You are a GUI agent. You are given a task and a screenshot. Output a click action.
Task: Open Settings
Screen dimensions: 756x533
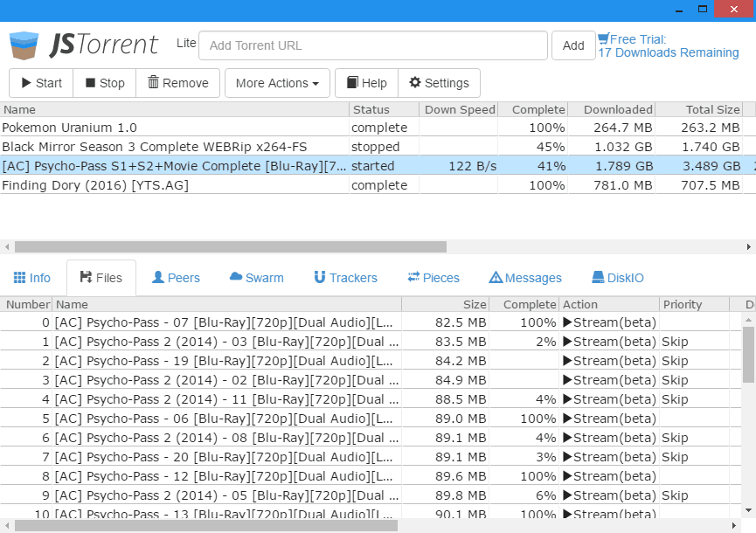click(440, 83)
